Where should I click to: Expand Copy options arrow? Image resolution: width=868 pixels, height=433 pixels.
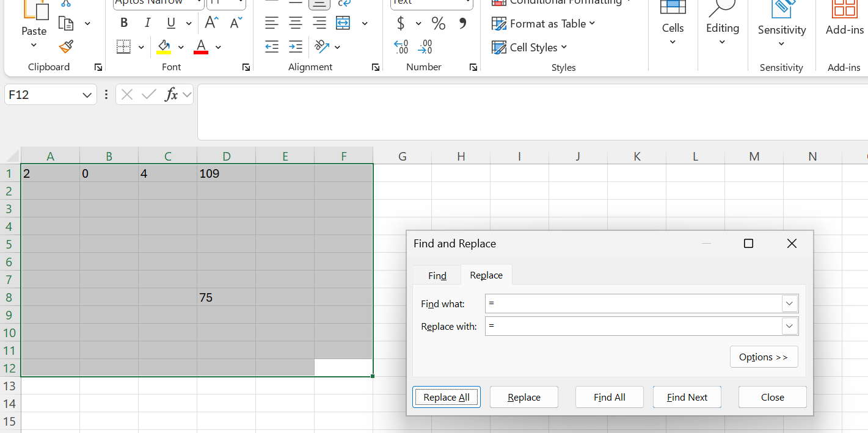[x=87, y=23]
